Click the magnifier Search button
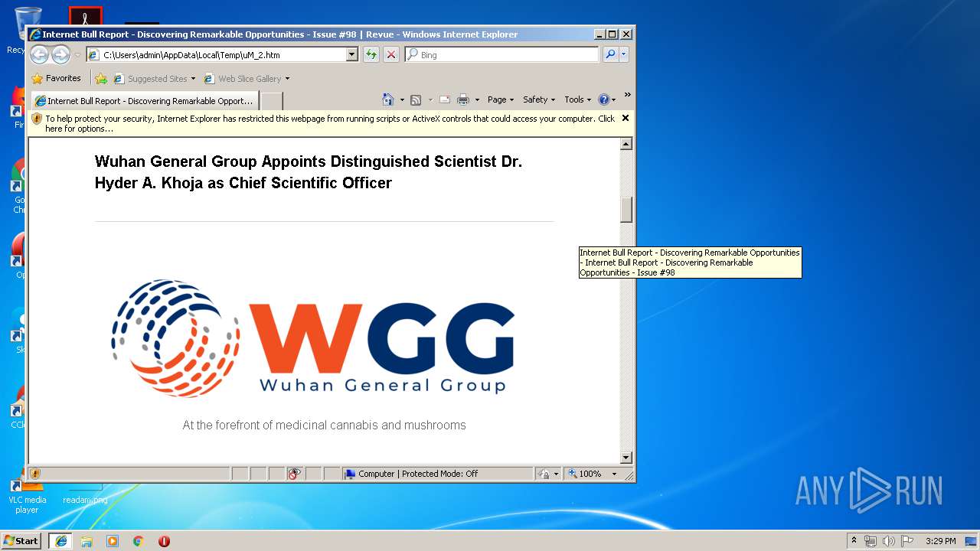 click(x=610, y=55)
